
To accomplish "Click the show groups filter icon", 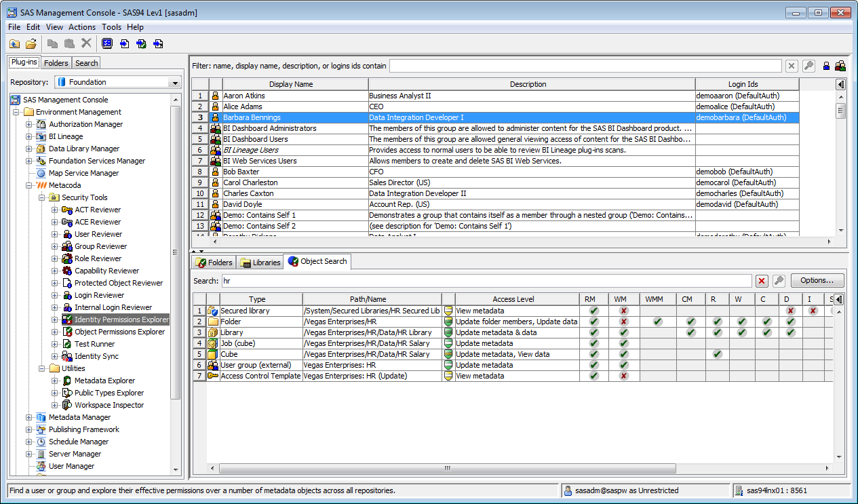I will [x=840, y=66].
